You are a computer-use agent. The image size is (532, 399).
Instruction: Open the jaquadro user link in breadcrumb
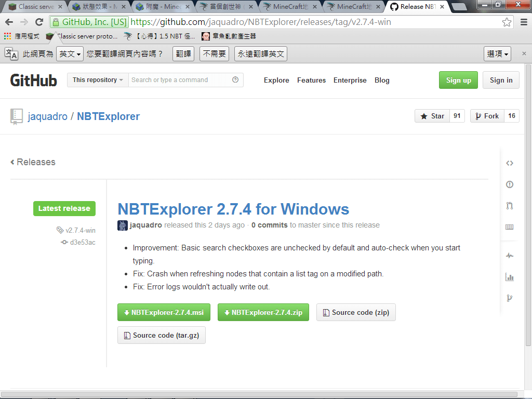[x=47, y=116]
